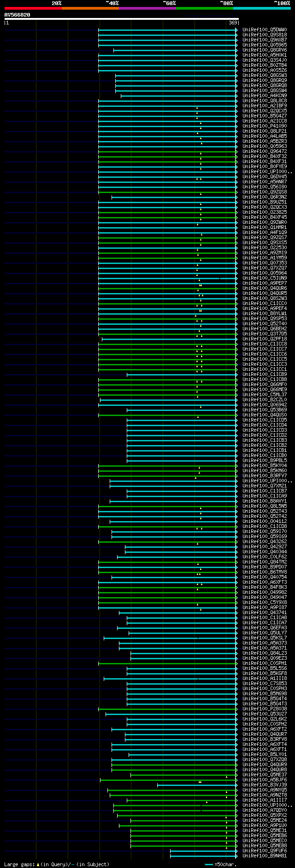Image resolution: width=295 pixels, height=868 pixels.
Task: Select hit label UniRef100_Q53B69
Action: (x=265, y=410)
